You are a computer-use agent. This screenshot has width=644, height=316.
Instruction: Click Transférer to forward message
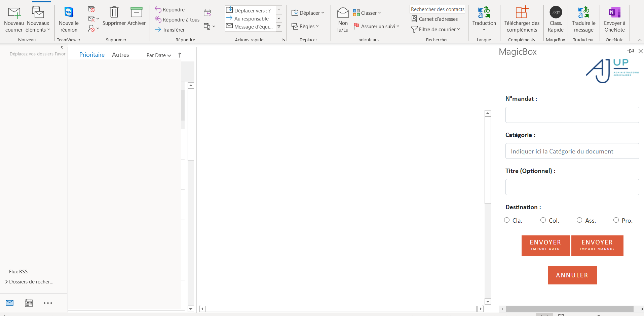[170, 30]
